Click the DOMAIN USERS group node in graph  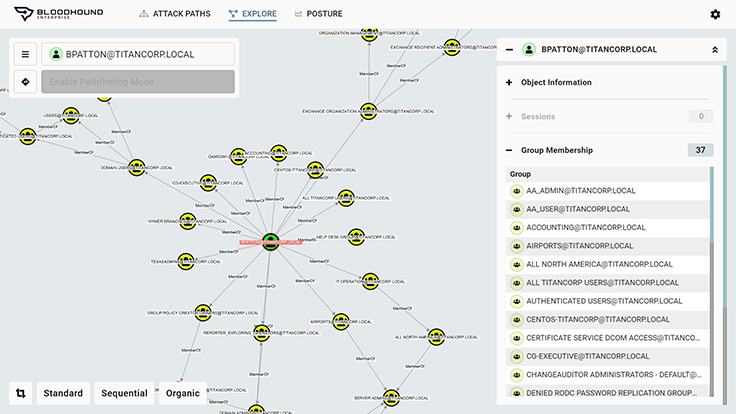point(137,167)
